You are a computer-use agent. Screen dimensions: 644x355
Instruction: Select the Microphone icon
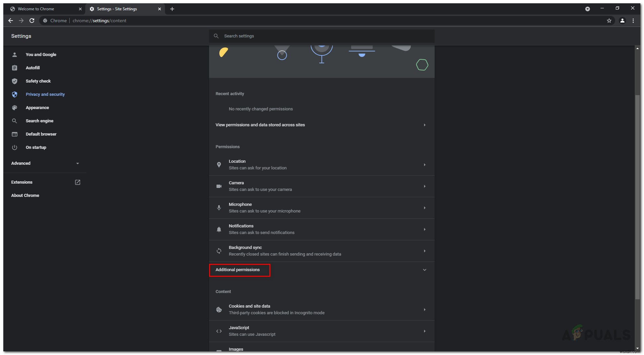(x=219, y=208)
